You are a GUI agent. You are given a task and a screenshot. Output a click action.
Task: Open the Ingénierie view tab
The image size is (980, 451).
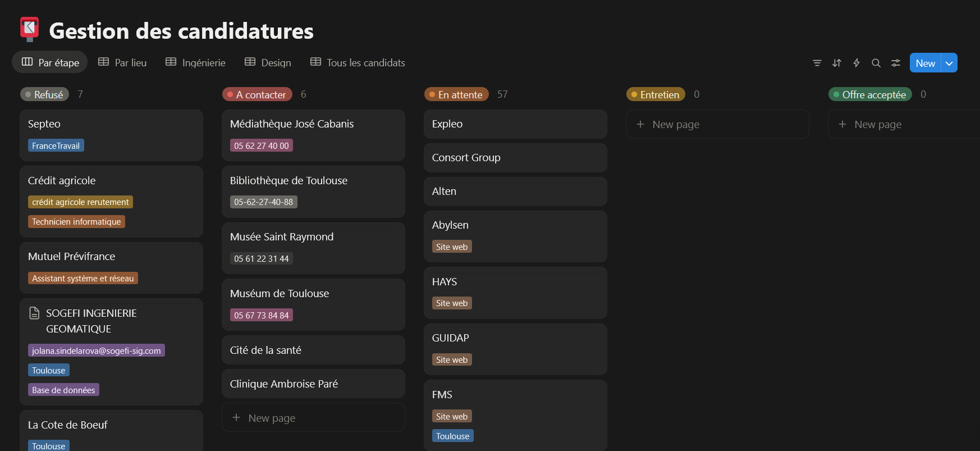(195, 62)
